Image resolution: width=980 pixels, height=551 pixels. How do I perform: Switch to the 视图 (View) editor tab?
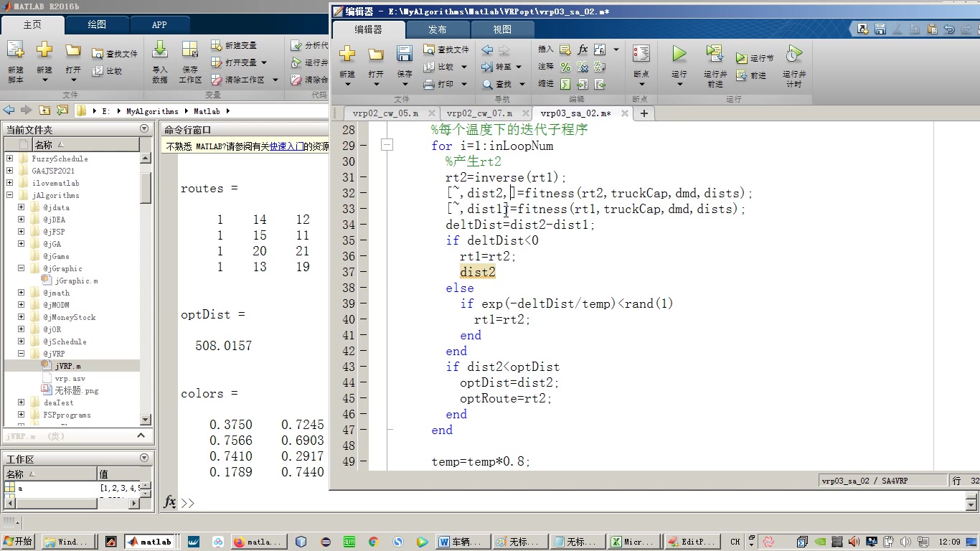tap(503, 29)
